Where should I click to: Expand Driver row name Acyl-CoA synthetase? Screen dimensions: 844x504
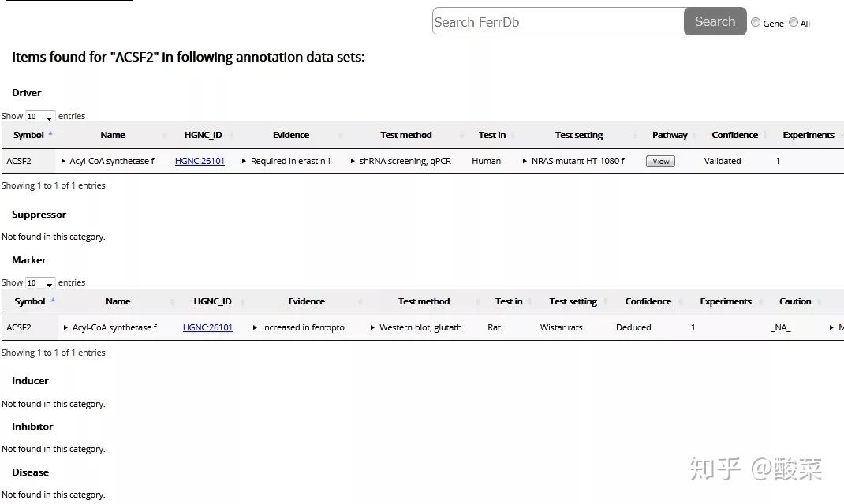tap(63, 161)
